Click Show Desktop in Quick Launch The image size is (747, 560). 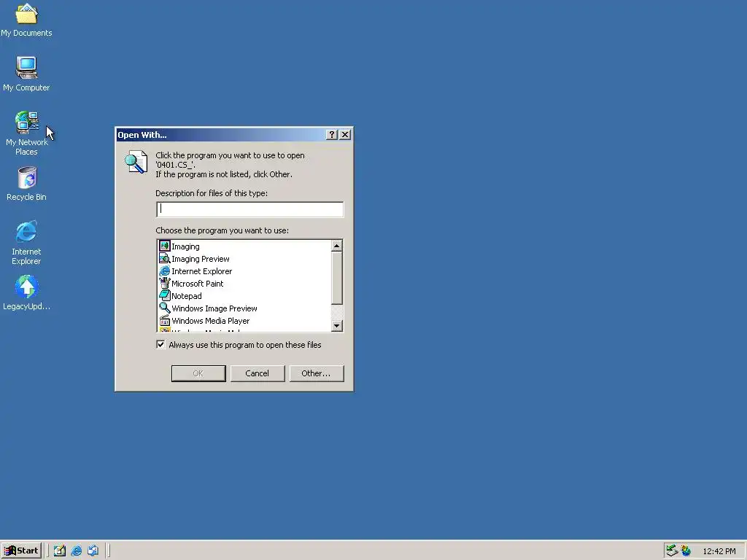[x=60, y=551]
